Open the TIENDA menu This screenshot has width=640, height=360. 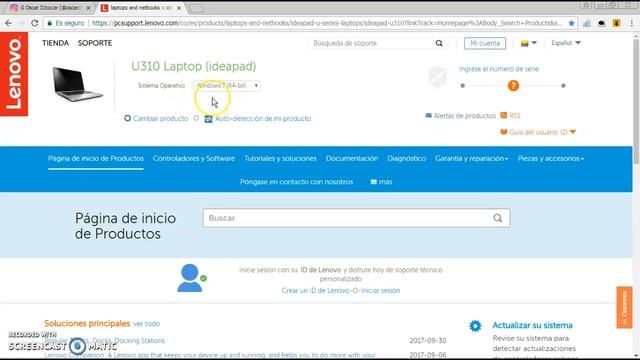pyautogui.click(x=55, y=43)
